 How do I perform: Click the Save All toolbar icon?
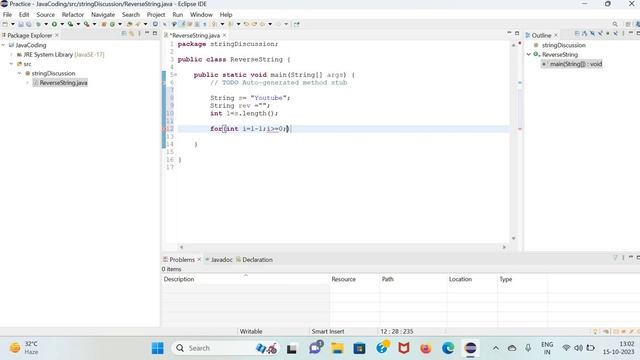click(29, 24)
